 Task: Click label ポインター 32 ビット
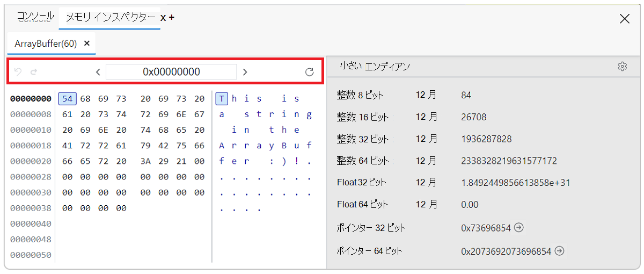point(371,228)
